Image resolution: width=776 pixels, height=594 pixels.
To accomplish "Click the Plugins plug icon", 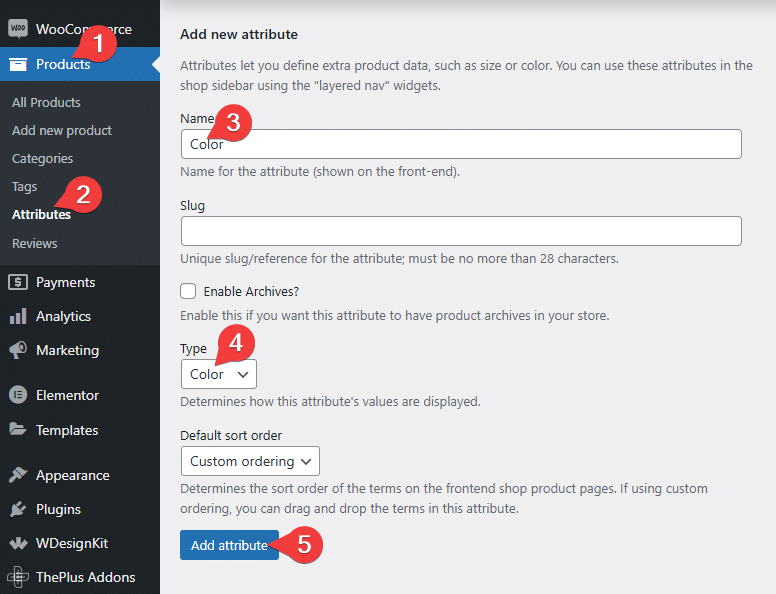I will tap(18, 509).
